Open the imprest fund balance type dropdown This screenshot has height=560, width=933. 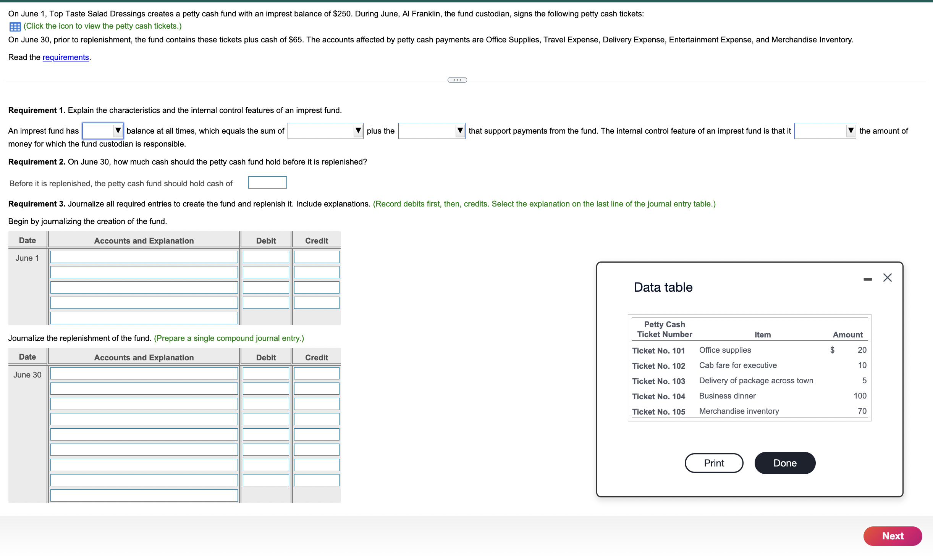pyautogui.click(x=103, y=131)
